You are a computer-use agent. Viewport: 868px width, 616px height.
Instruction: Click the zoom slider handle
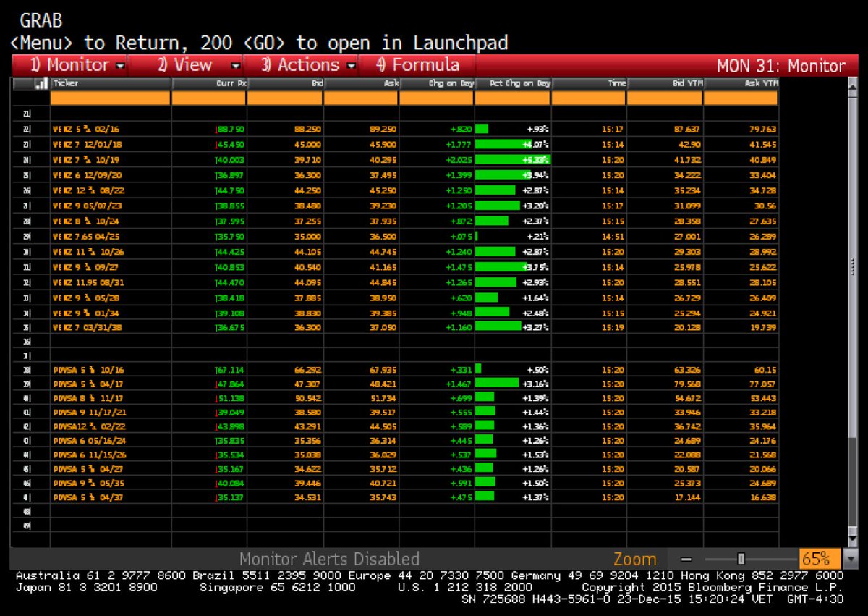pyautogui.click(x=741, y=559)
